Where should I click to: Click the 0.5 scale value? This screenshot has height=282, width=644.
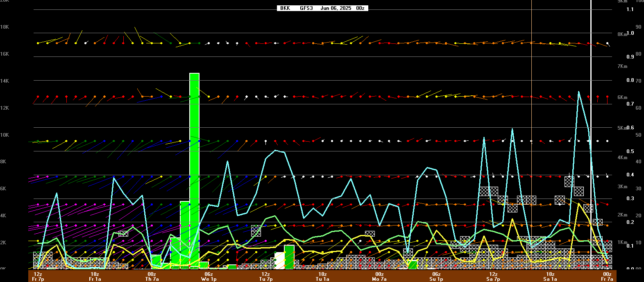[x=630, y=151]
